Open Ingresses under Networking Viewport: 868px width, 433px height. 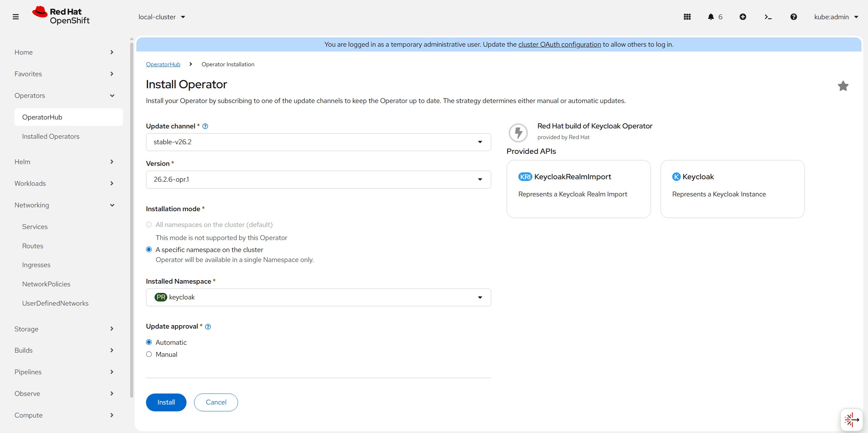click(69, 265)
